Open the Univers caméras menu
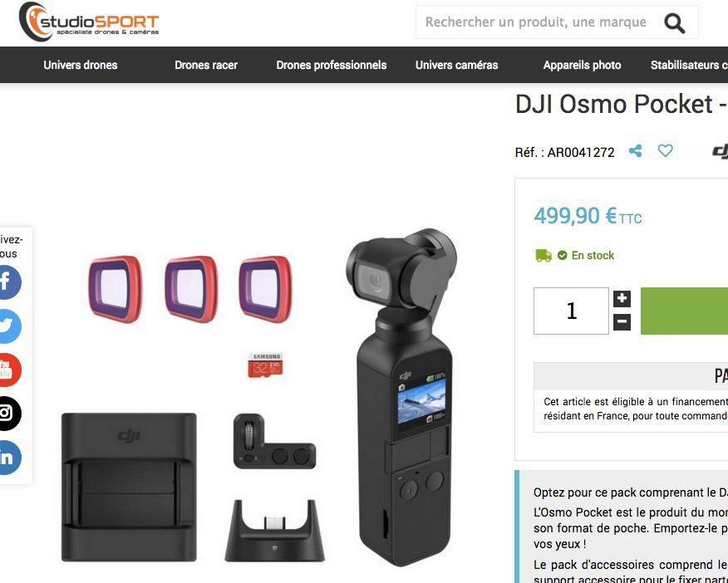This screenshot has height=583, width=728. (457, 65)
